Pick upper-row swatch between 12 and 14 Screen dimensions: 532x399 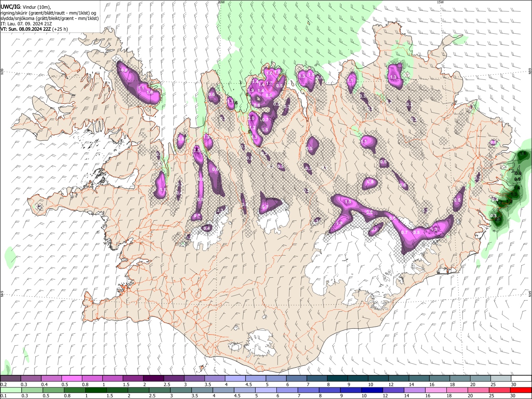[x=399, y=378]
